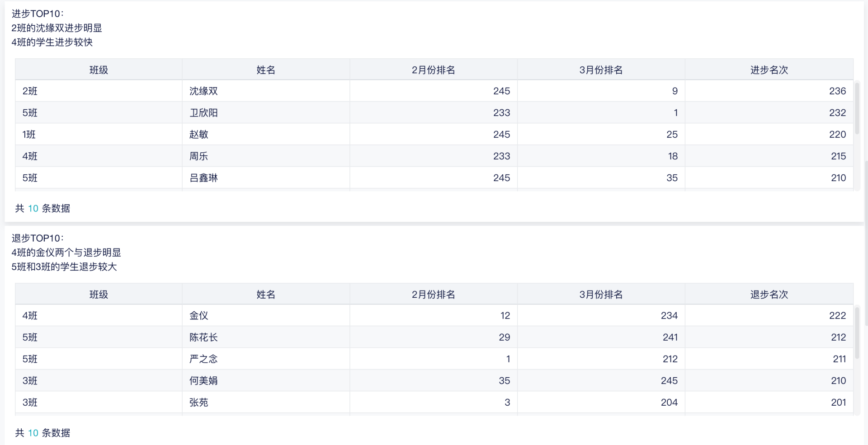Select the 金仪 name cell

tap(199, 316)
